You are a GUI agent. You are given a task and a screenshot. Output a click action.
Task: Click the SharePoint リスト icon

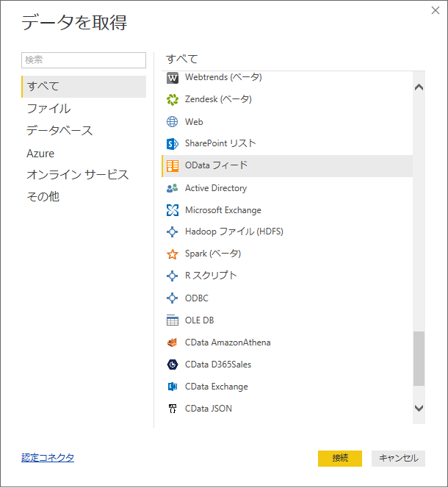tap(173, 144)
